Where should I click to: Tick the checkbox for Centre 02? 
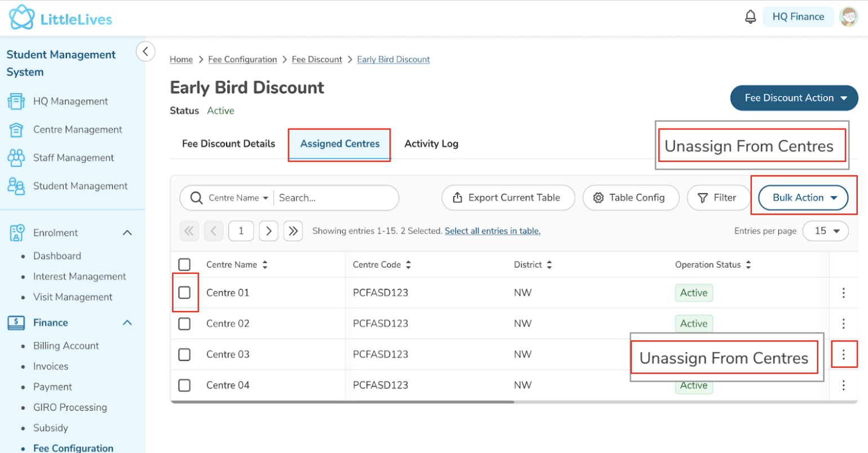pos(184,324)
